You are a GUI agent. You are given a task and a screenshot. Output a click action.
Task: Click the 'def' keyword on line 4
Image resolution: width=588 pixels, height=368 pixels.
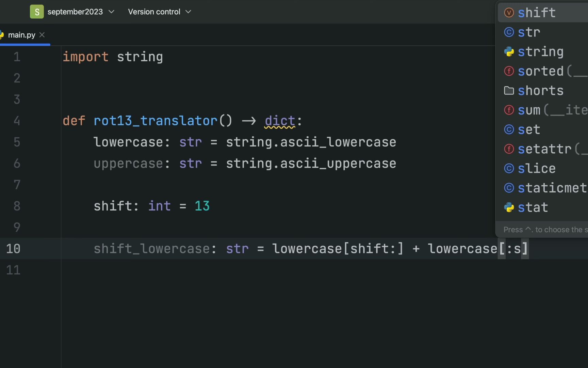point(74,121)
